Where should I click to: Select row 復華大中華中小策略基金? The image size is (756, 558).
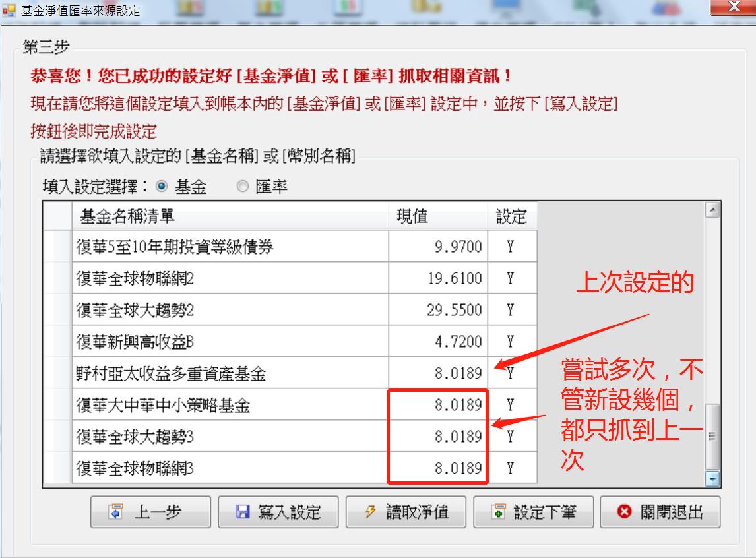click(290, 405)
